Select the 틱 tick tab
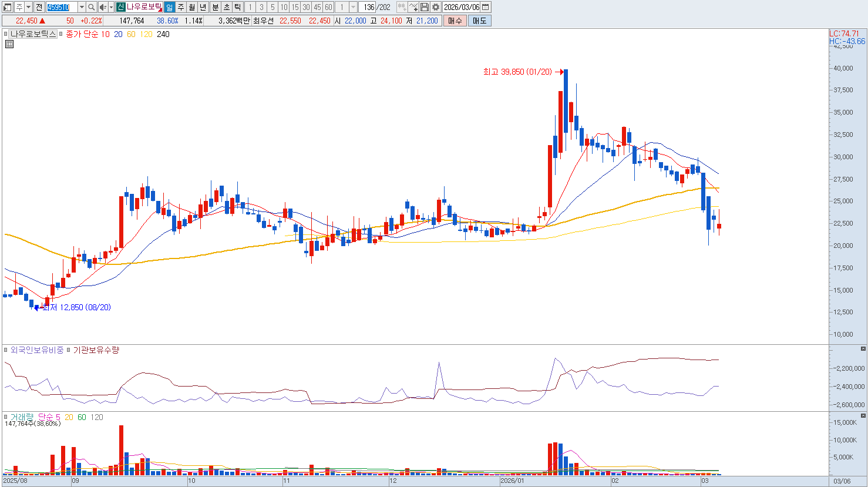 (x=237, y=7)
